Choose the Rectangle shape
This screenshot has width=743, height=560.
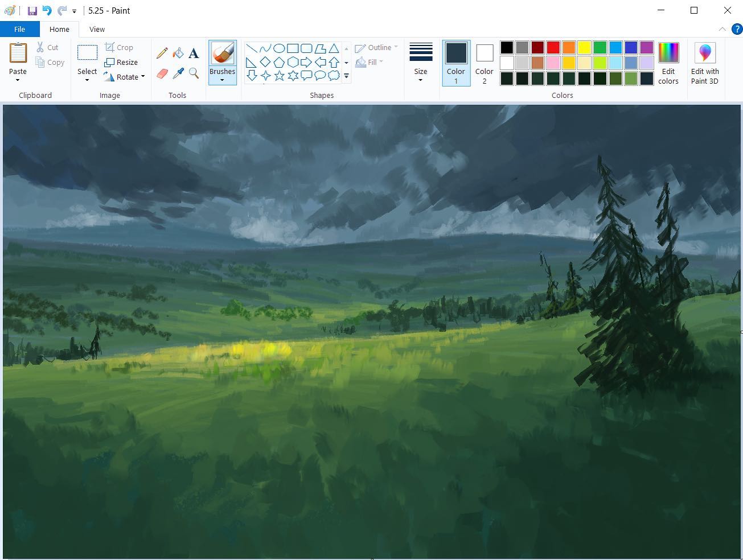pyautogui.click(x=293, y=48)
